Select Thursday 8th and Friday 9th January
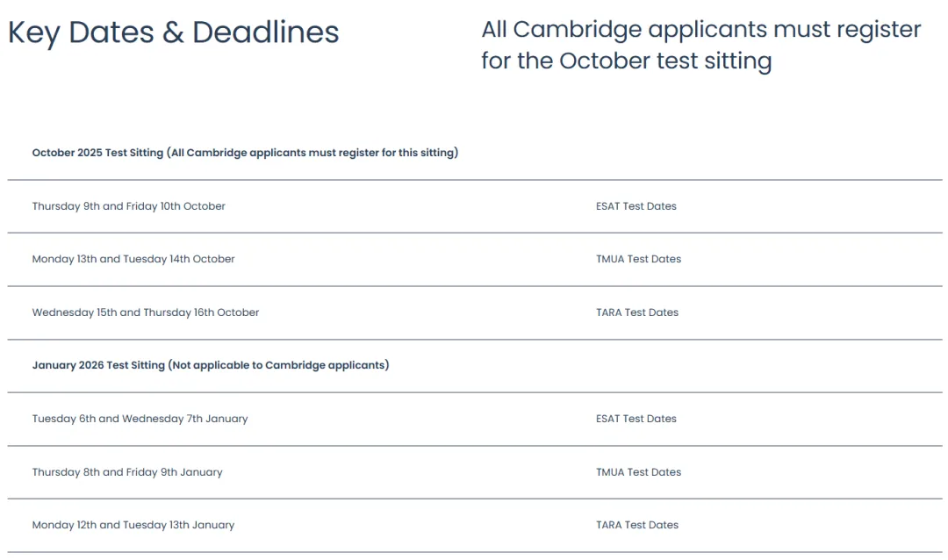948x560 pixels. pos(127,472)
